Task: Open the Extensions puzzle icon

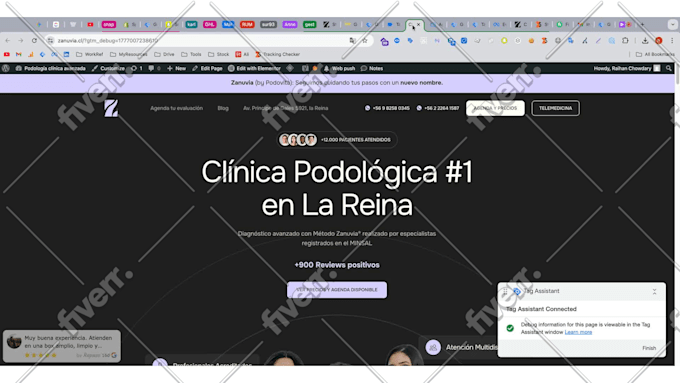Action: pyautogui.click(x=625, y=40)
